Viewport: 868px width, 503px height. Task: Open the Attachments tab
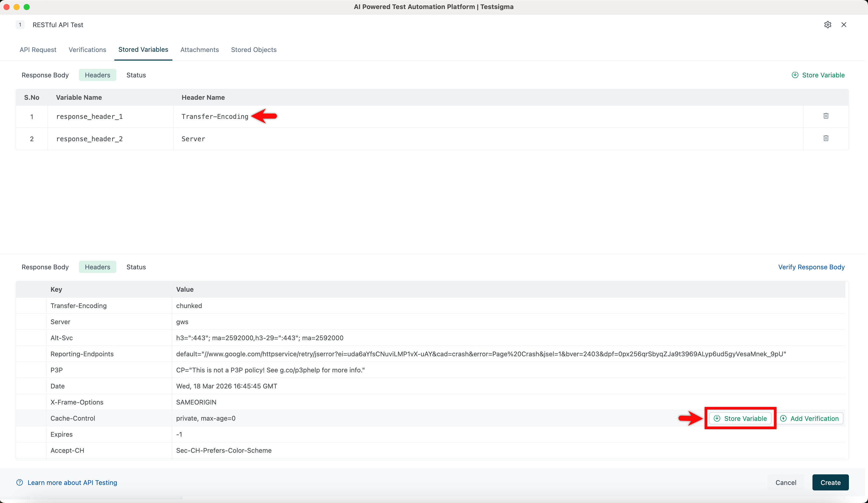point(200,49)
